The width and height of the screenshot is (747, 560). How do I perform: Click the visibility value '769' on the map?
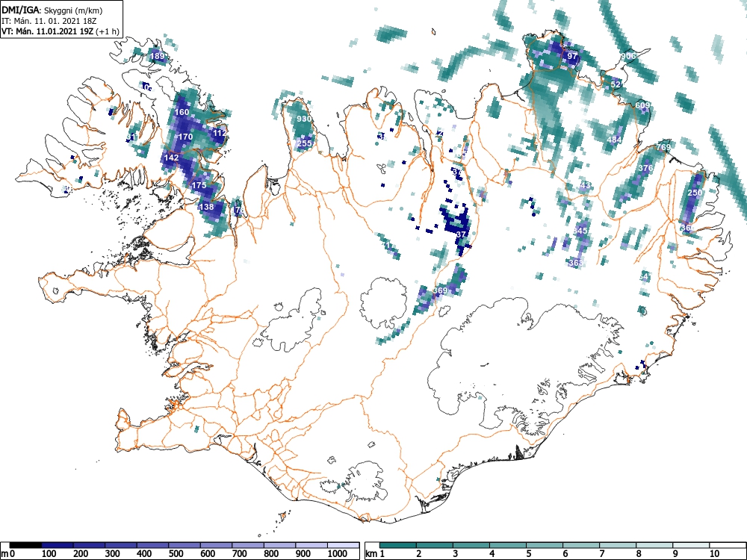pos(663,147)
